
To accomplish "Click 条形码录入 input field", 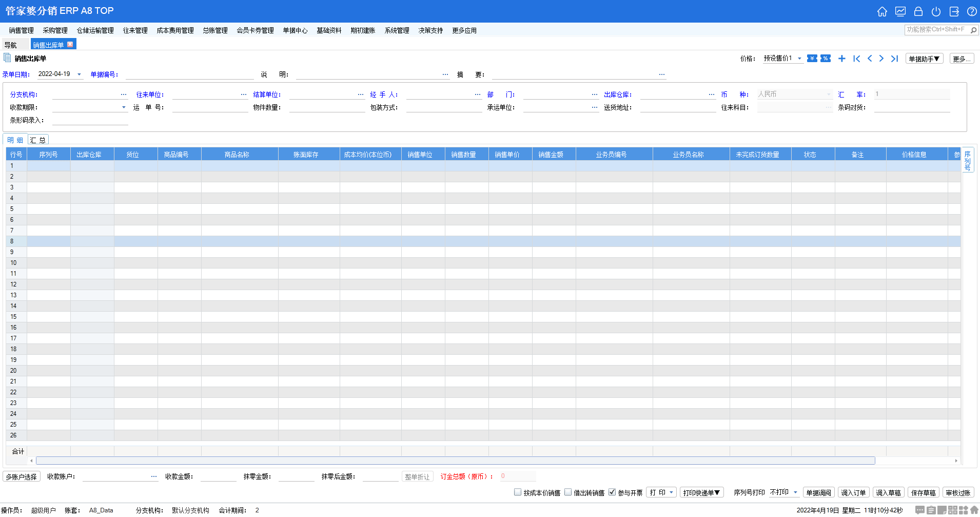I will point(90,120).
